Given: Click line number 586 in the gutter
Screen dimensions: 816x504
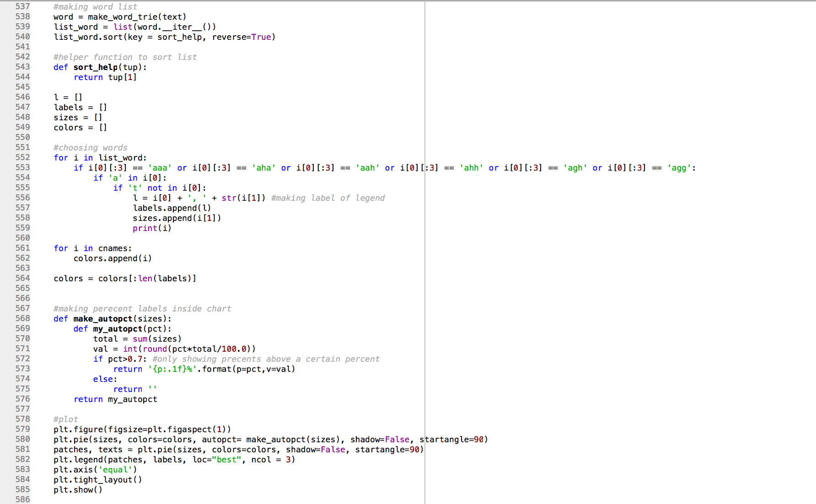Looking at the screenshot, I should [22, 499].
